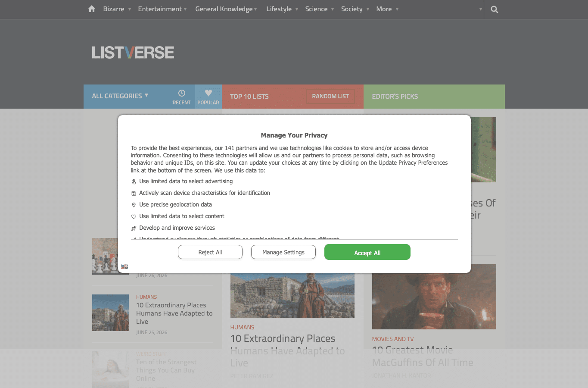Expand the Lifestyle menu arrow

point(296,9)
